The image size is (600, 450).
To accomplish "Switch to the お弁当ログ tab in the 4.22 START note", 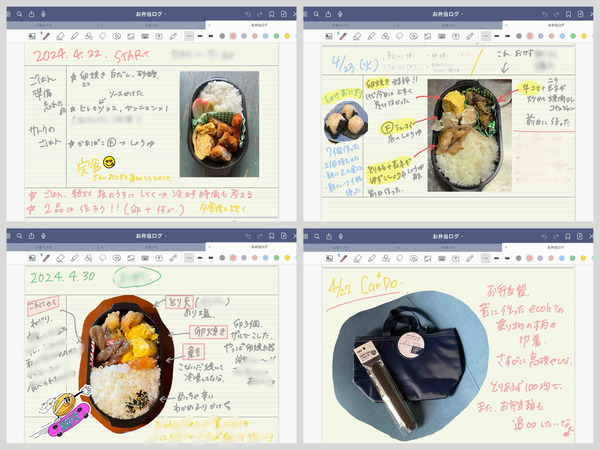I will point(251,25).
